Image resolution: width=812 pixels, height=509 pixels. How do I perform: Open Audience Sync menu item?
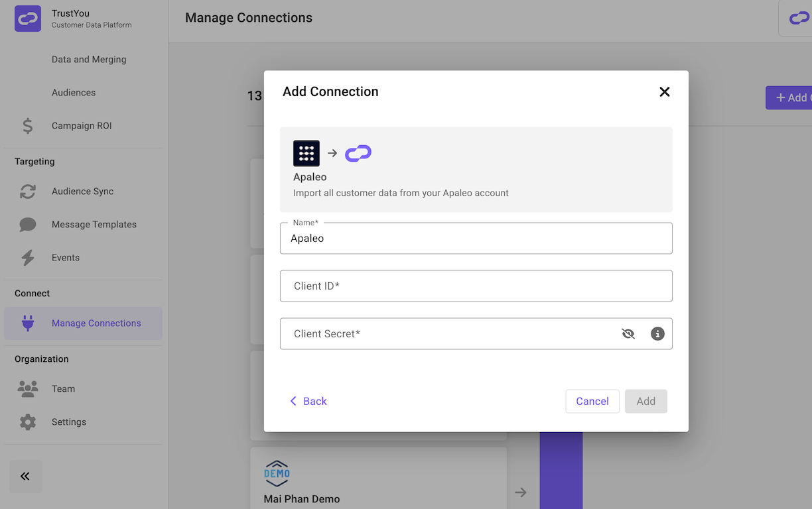click(x=84, y=192)
